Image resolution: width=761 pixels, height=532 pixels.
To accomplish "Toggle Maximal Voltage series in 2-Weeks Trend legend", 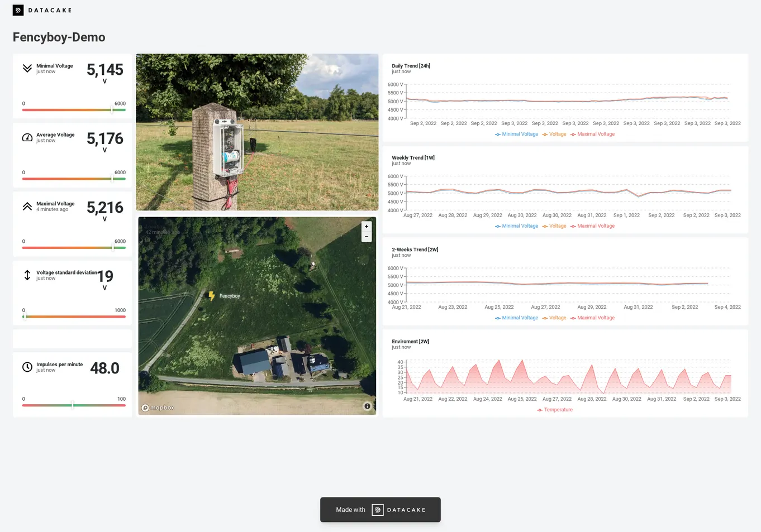I will (592, 318).
